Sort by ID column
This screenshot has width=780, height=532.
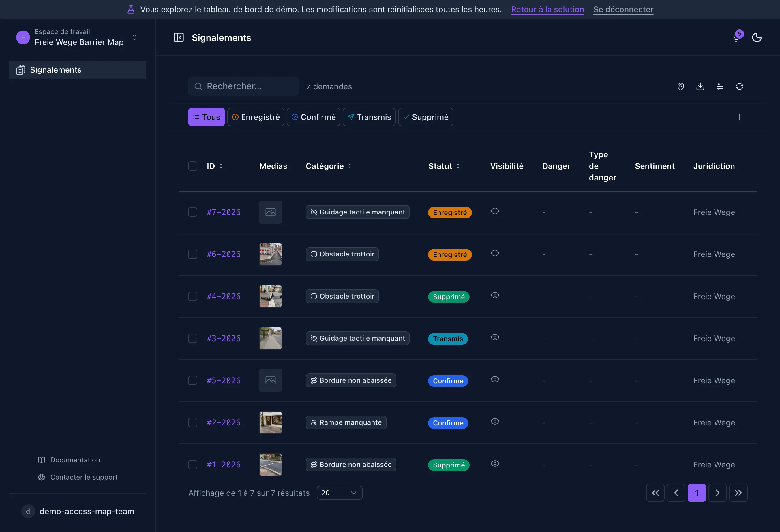click(x=215, y=166)
